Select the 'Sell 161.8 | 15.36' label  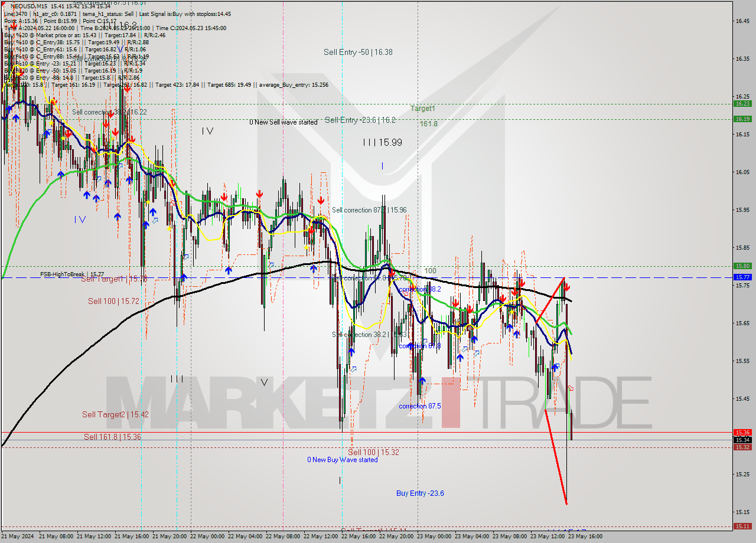[112, 437]
